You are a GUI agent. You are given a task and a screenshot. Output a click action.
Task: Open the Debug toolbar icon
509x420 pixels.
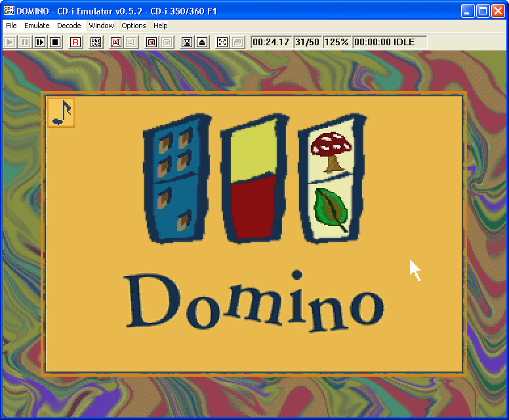tap(96, 42)
